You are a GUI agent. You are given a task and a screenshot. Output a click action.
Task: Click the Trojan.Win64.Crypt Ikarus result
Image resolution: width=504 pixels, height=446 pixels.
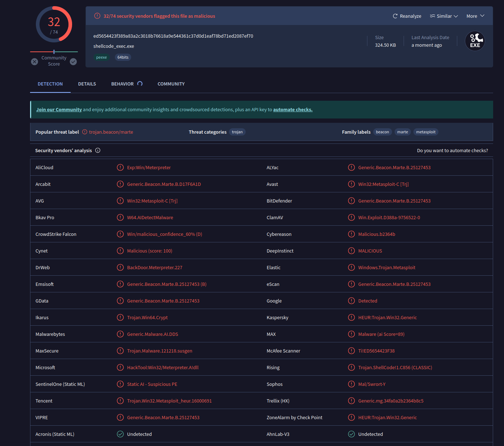[147, 317]
